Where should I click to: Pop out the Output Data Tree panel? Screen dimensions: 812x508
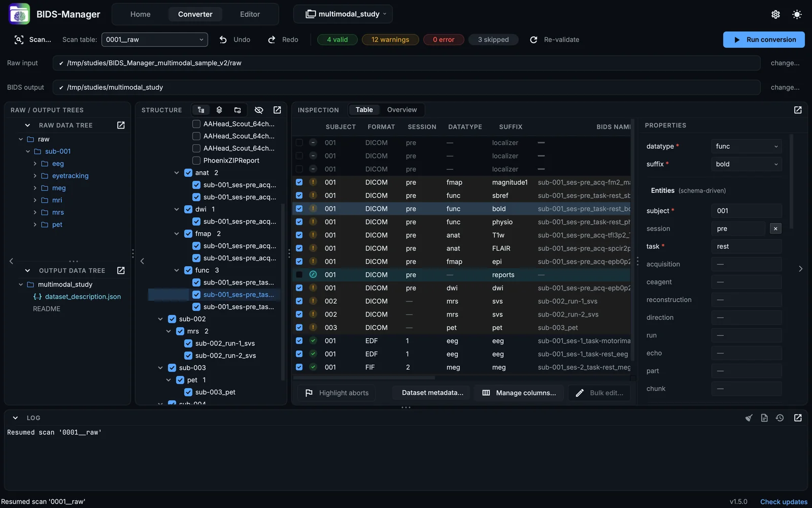tap(121, 270)
